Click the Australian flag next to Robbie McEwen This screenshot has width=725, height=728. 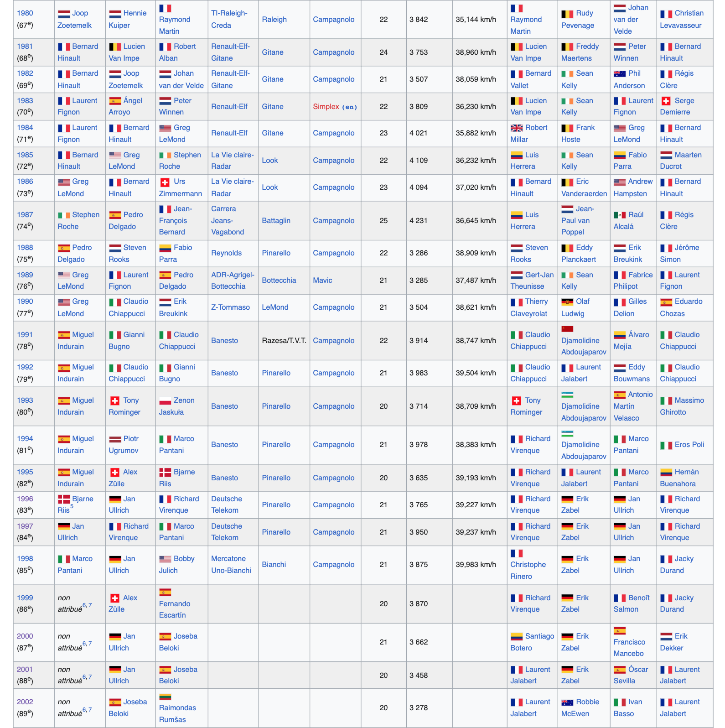click(567, 702)
